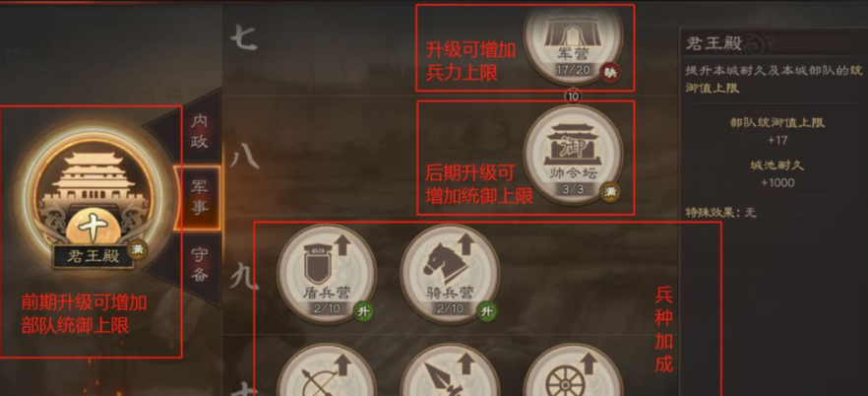Click the level 10 connector marker
Image resolution: width=868 pixels, height=396 pixels.
(x=573, y=97)
